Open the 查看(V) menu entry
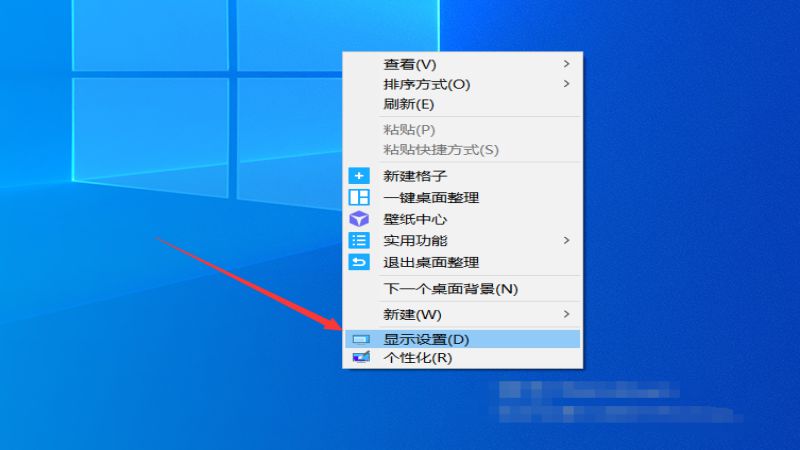800x450 pixels. [x=463, y=64]
